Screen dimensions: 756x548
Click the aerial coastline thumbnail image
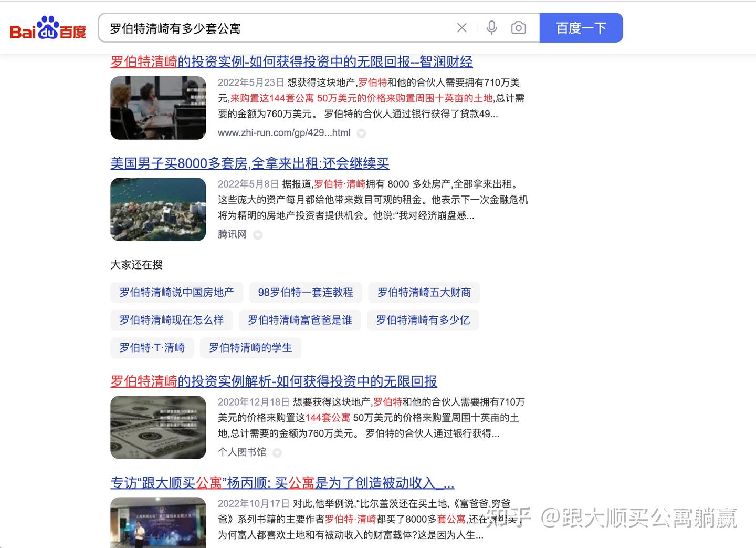158,209
